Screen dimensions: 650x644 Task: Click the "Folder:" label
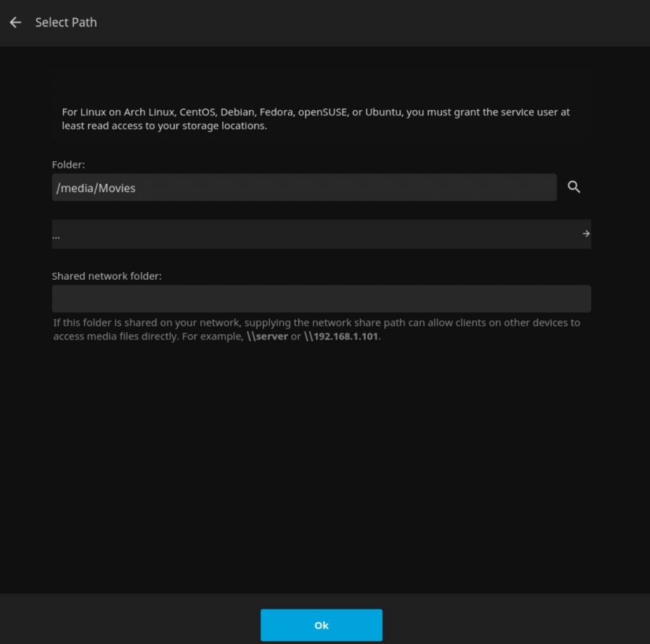pyautogui.click(x=69, y=164)
